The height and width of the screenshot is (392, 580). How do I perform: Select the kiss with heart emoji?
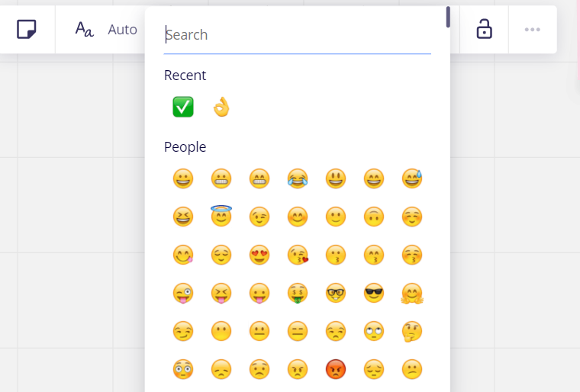coord(298,255)
